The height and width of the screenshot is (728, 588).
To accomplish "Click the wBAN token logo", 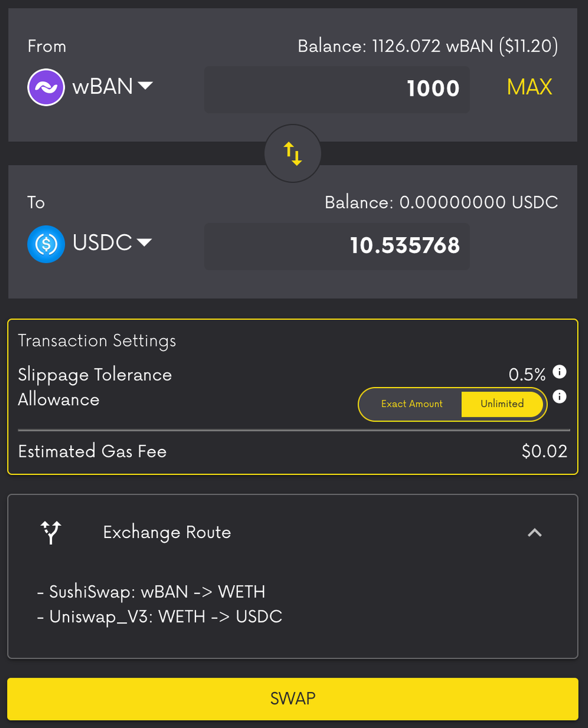I will pos(46,87).
